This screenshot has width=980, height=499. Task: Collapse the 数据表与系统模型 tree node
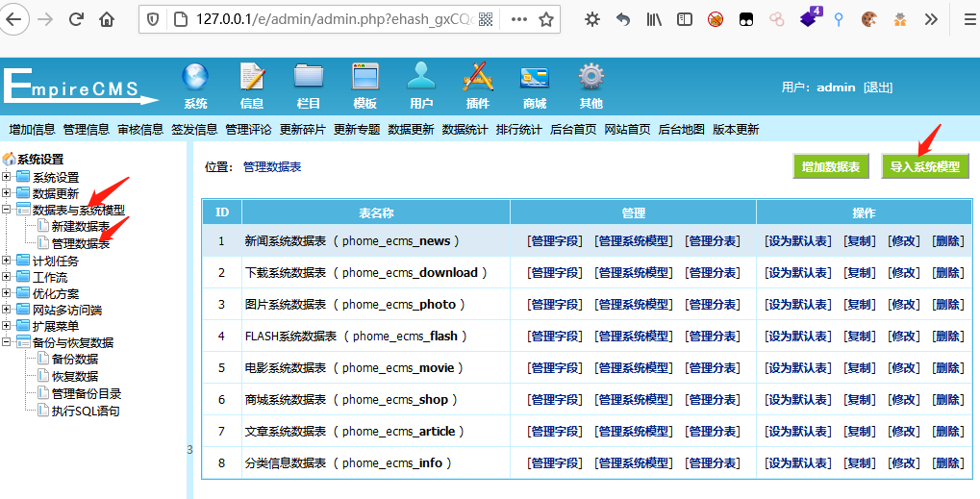tap(8, 210)
